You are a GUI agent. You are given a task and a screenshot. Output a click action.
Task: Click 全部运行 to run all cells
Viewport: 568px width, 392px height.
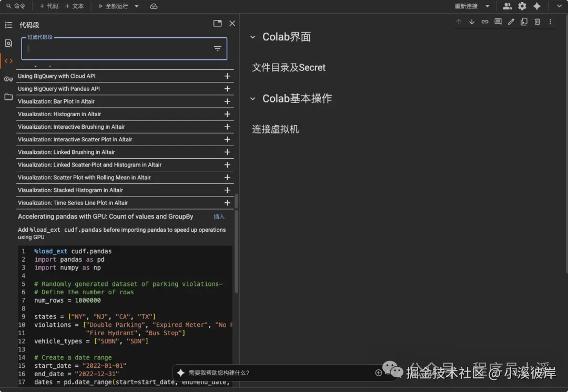tap(118, 6)
